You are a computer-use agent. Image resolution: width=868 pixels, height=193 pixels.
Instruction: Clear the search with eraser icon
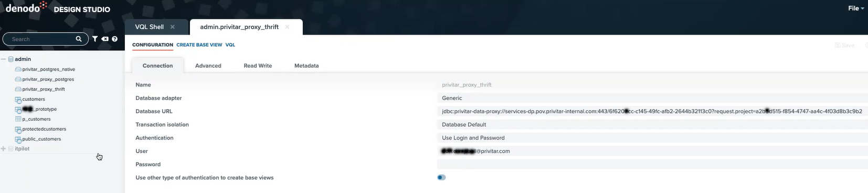coord(105,39)
